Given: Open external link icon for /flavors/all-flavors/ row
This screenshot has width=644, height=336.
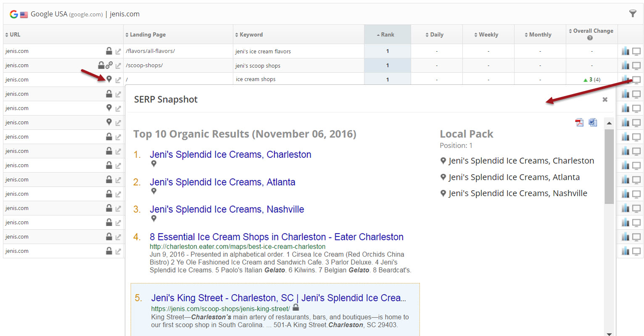Looking at the screenshot, I should click(118, 52).
